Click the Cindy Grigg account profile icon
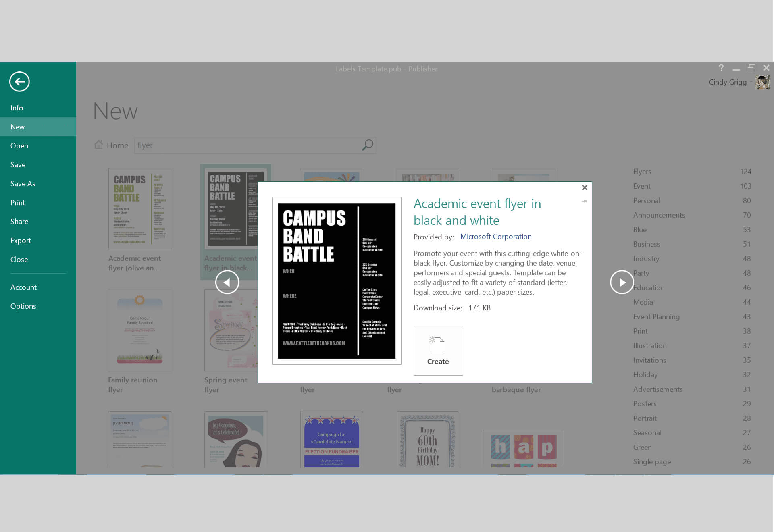Viewport: 774px width, 532px height. pyautogui.click(x=763, y=82)
